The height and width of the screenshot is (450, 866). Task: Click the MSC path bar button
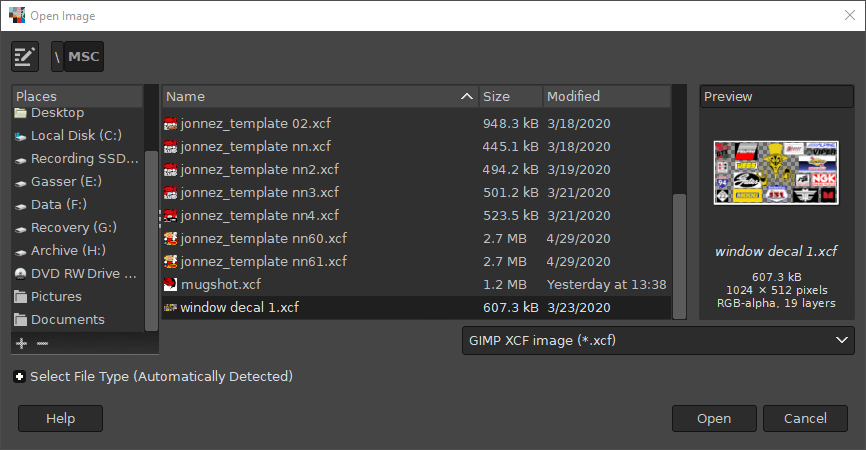(x=84, y=56)
